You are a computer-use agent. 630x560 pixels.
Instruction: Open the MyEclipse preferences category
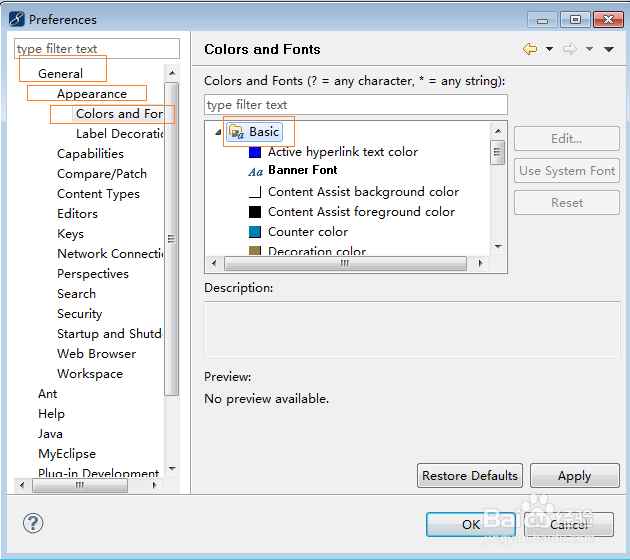67,454
